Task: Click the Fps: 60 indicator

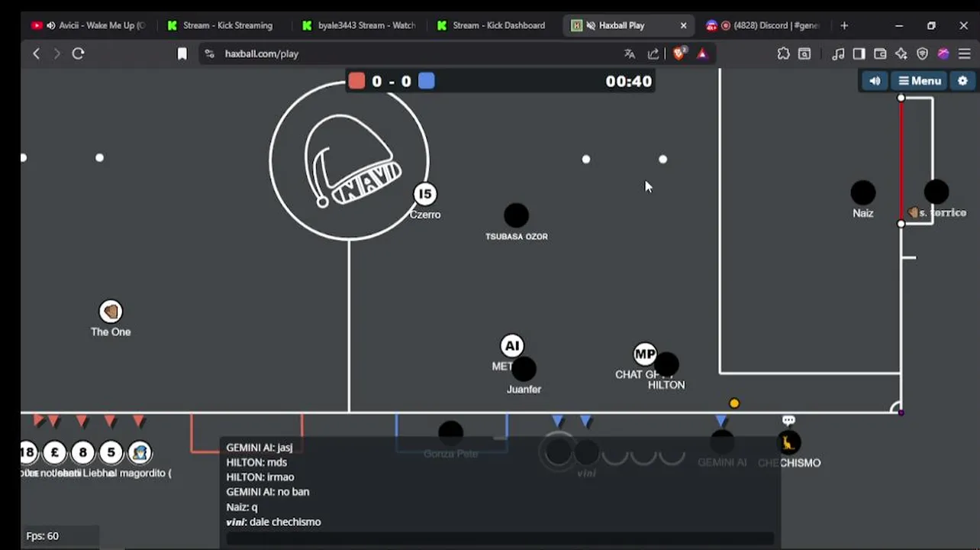Action: [43, 536]
